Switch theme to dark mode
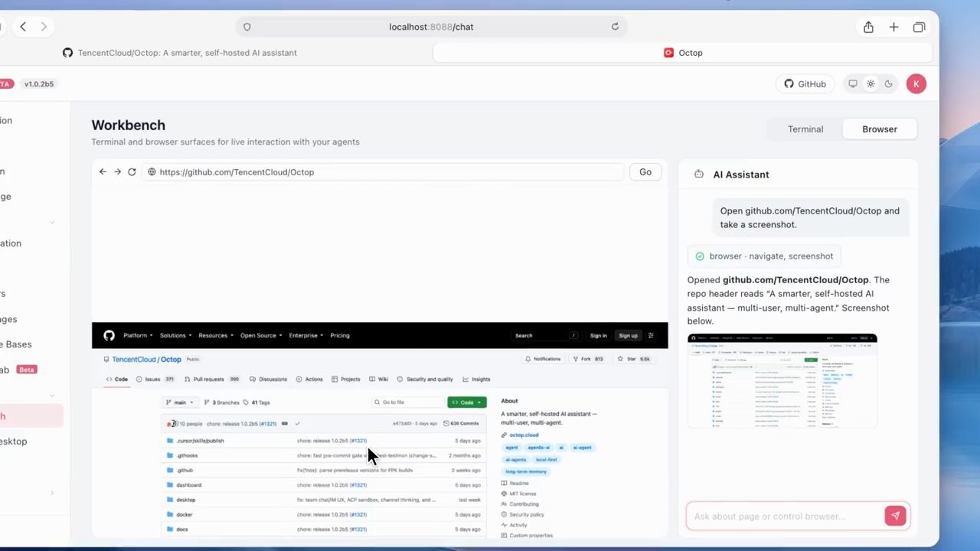980x551 pixels. pos(888,84)
